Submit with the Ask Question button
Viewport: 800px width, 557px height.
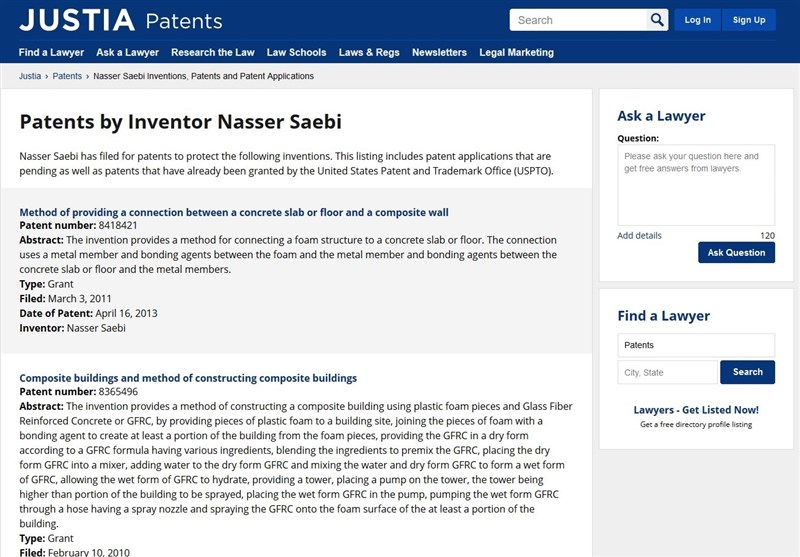click(736, 253)
